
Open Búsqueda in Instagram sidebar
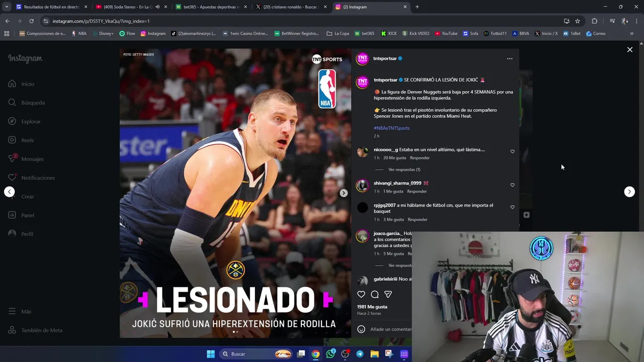(x=27, y=103)
